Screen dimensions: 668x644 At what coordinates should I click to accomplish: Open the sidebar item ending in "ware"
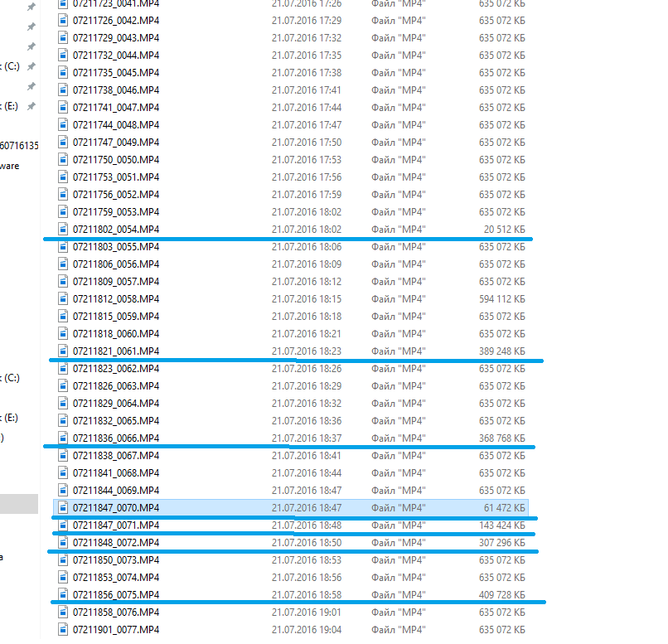10,166
